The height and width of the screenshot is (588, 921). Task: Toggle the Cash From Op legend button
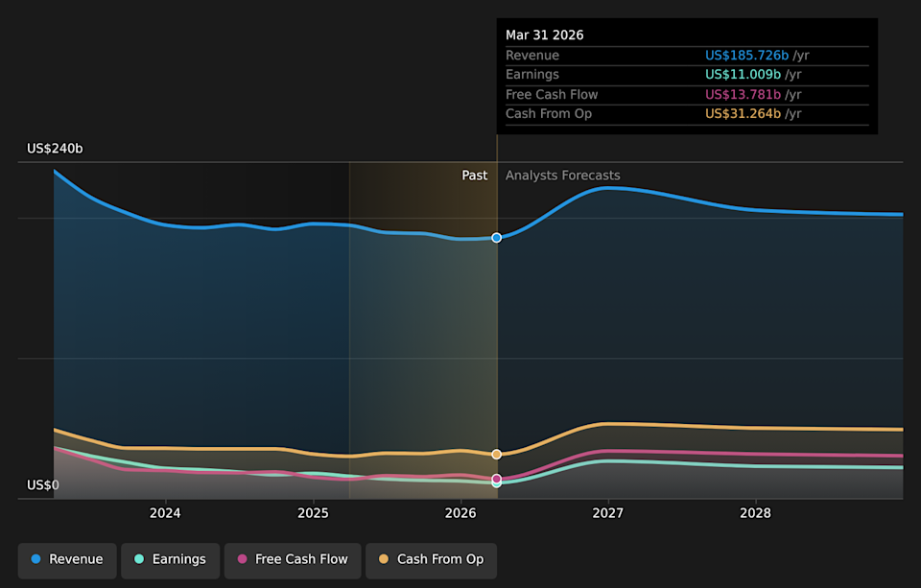click(431, 560)
